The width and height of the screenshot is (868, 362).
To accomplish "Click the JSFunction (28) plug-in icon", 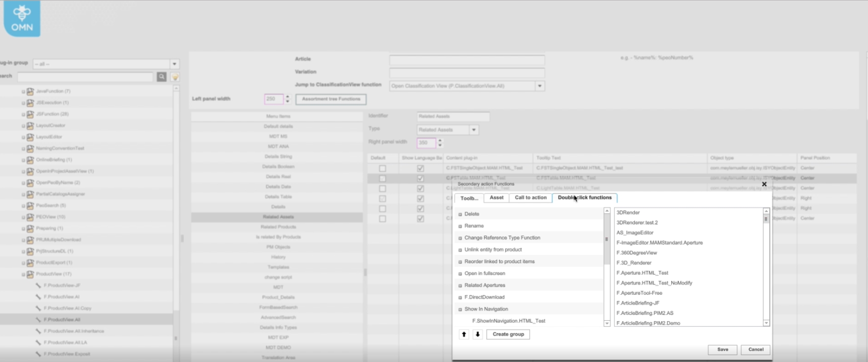I will [31, 114].
